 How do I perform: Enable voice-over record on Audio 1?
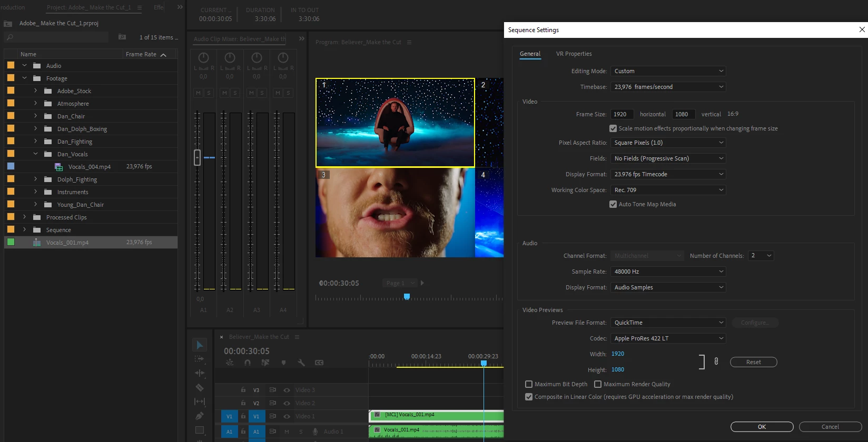[315, 431]
